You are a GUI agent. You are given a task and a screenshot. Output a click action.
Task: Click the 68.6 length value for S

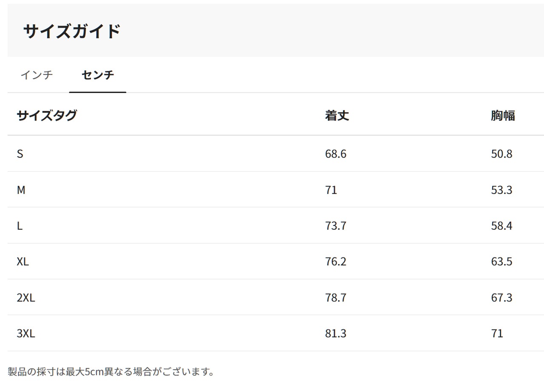[x=336, y=154]
